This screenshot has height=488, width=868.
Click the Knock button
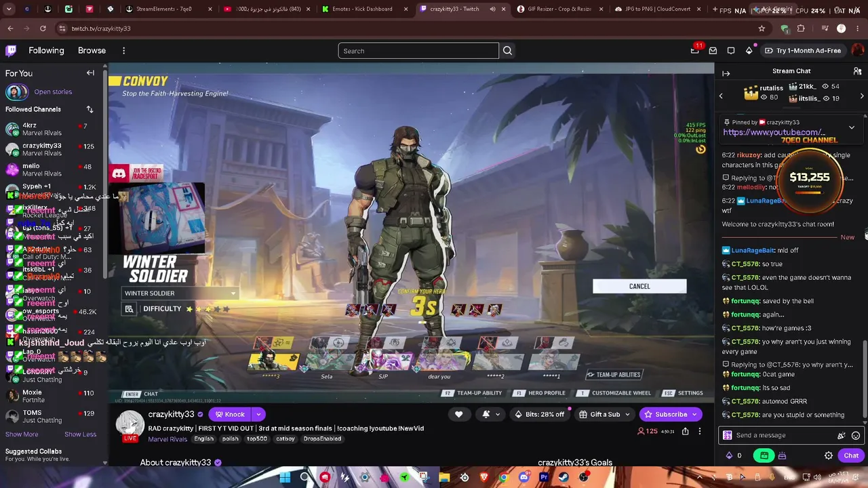[x=230, y=414]
